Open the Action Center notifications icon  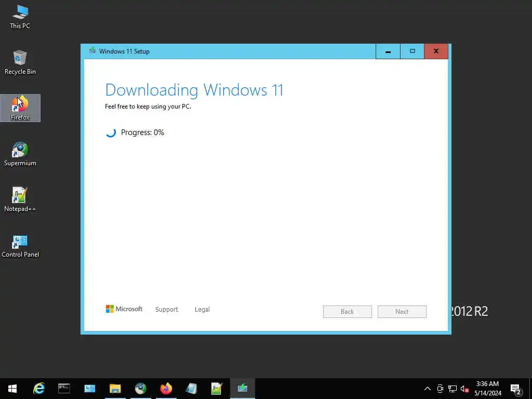(x=516, y=389)
